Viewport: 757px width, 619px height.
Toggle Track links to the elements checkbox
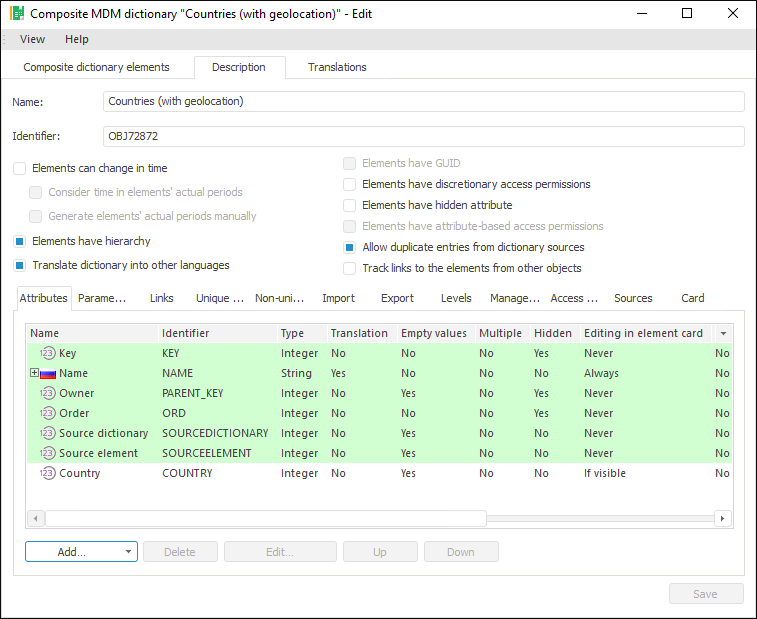(349, 268)
